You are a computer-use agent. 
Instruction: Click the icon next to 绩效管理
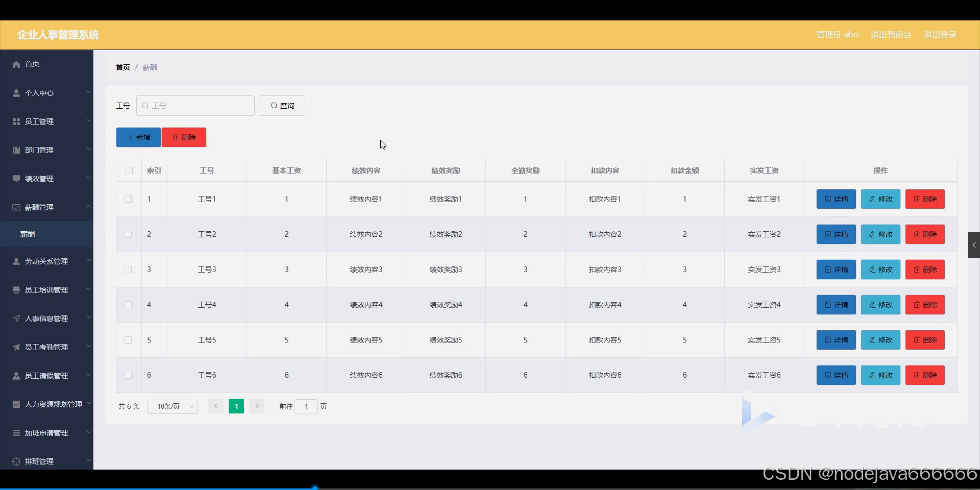pos(16,179)
